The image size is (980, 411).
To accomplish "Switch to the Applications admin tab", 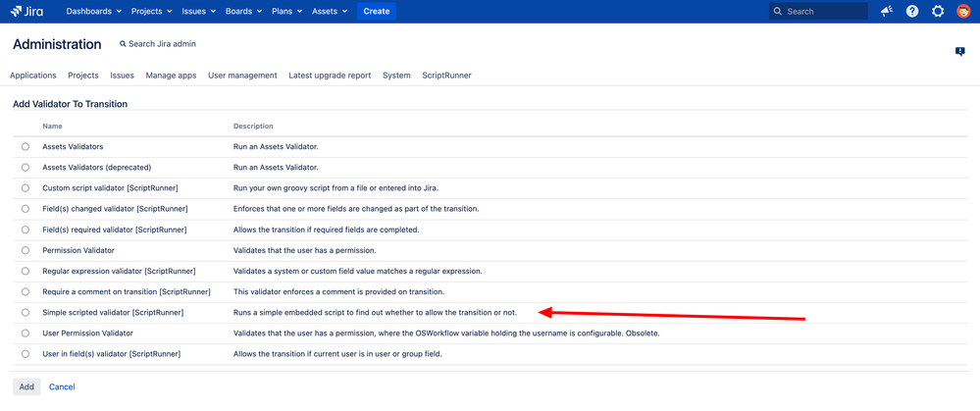I will click(x=33, y=75).
